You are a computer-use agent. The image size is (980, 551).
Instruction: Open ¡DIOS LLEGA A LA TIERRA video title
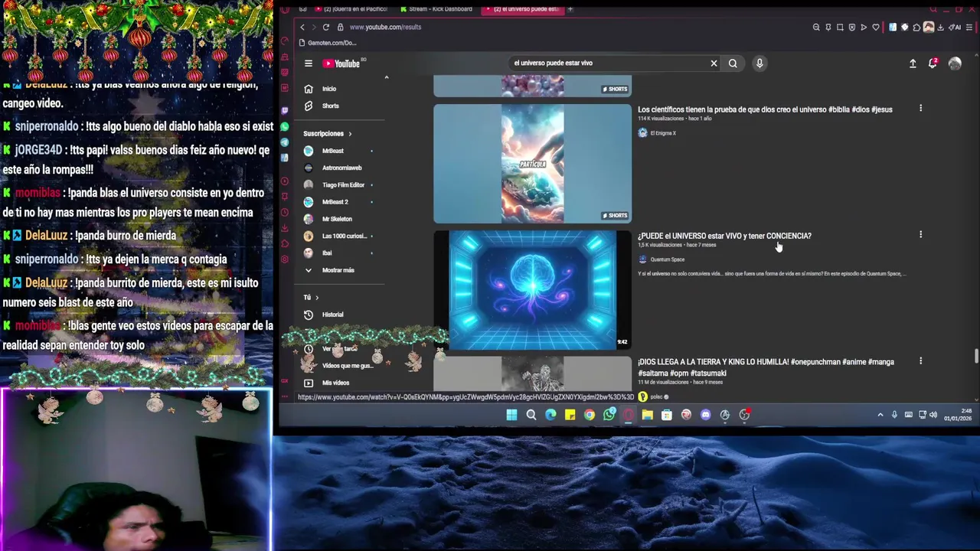coord(766,367)
